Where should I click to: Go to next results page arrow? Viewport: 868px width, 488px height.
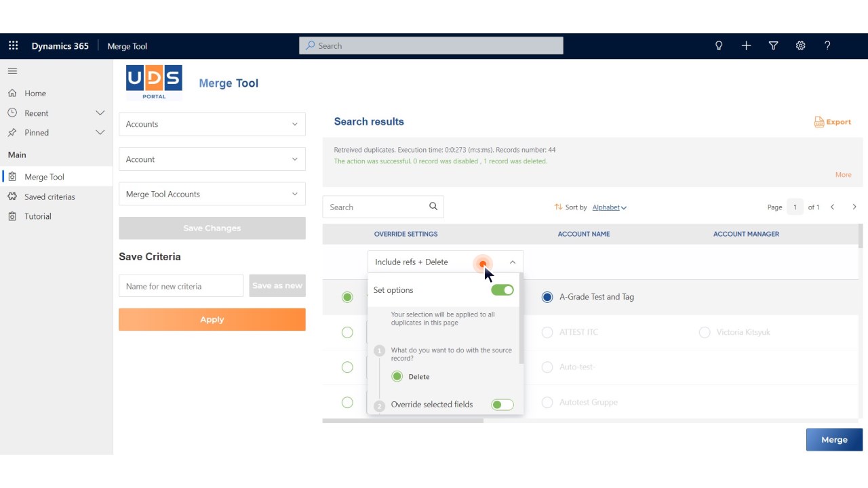854,207
